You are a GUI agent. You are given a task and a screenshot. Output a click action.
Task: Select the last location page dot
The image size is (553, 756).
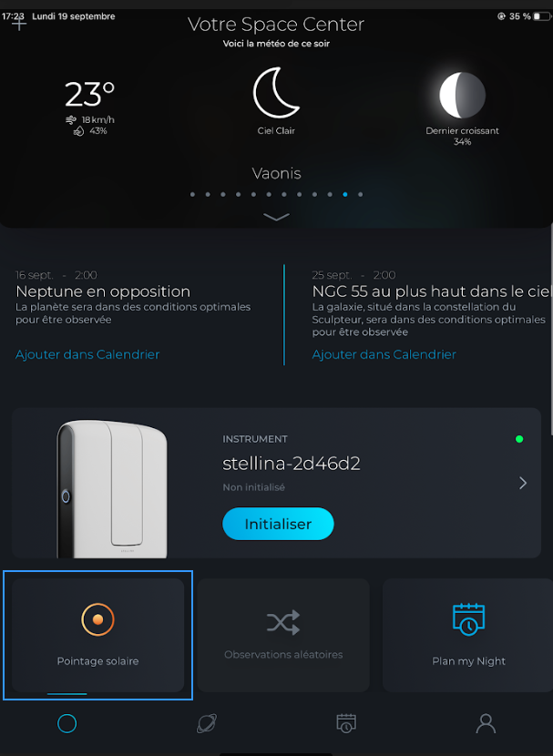361,194
